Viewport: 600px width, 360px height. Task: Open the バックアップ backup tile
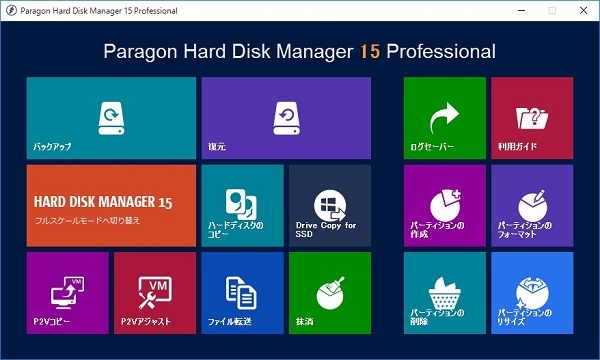111,118
